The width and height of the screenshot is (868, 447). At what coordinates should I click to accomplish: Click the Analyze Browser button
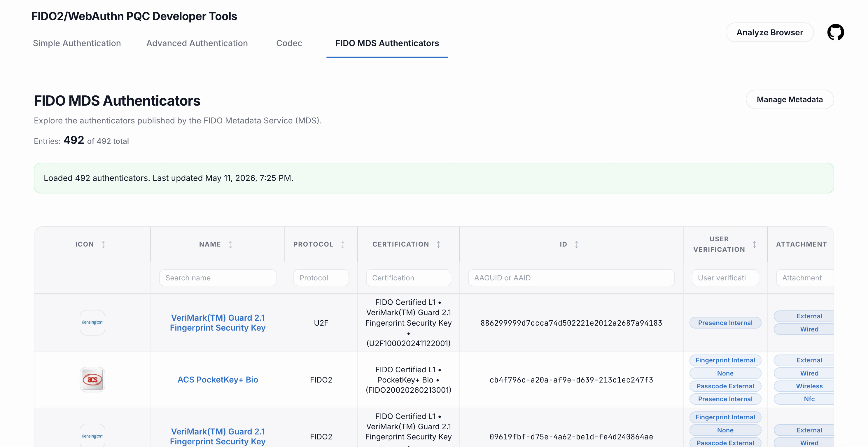click(x=770, y=32)
